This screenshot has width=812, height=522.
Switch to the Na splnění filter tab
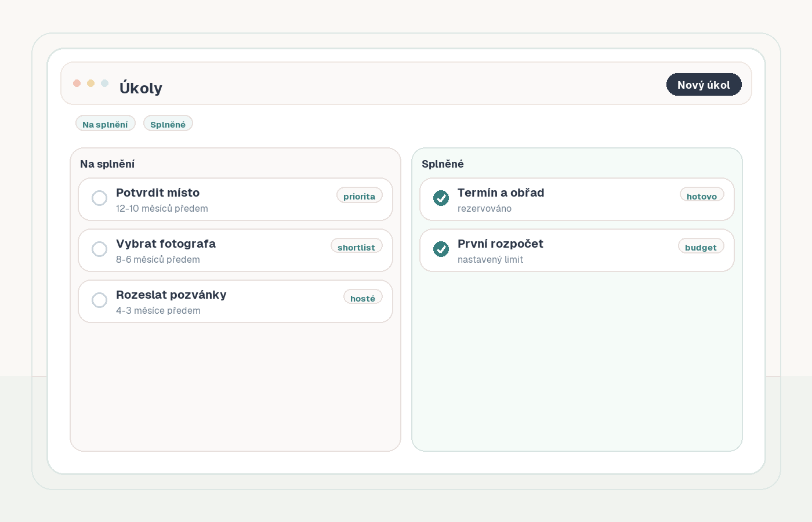point(105,124)
